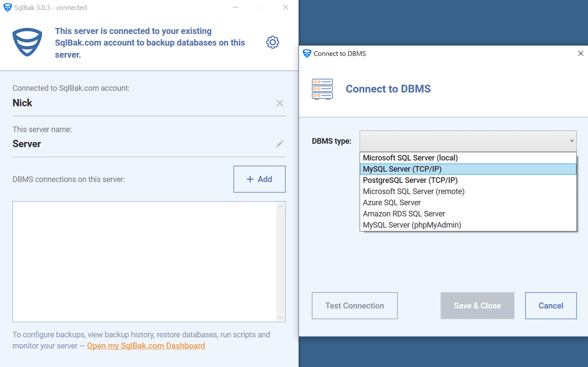
Task: Choose Azure SQL Server from the list
Action: point(391,202)
